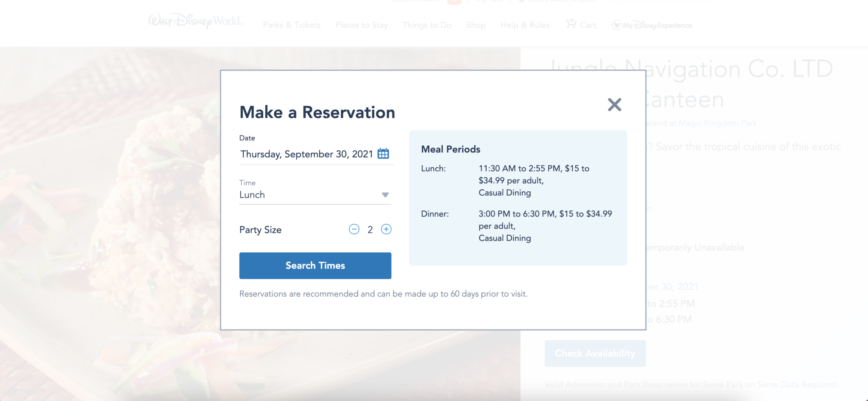
Task: Click the Check Availability button
Action: [x=595, y=353]
